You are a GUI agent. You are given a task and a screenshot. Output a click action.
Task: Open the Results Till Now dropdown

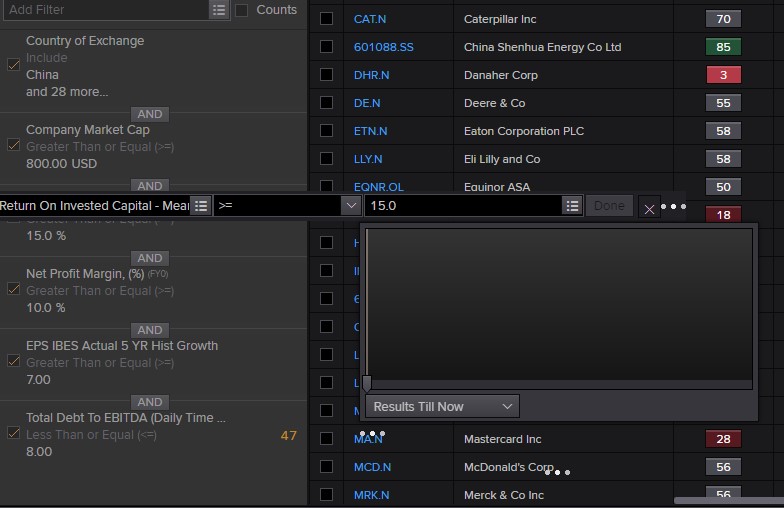point(442,406)
